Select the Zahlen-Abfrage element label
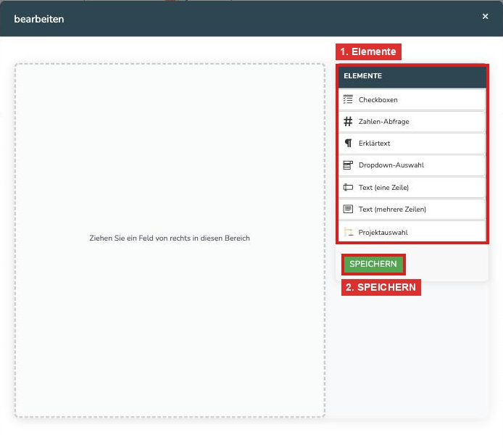This screenshot has height=448, width=503. (x=383, y=122)
